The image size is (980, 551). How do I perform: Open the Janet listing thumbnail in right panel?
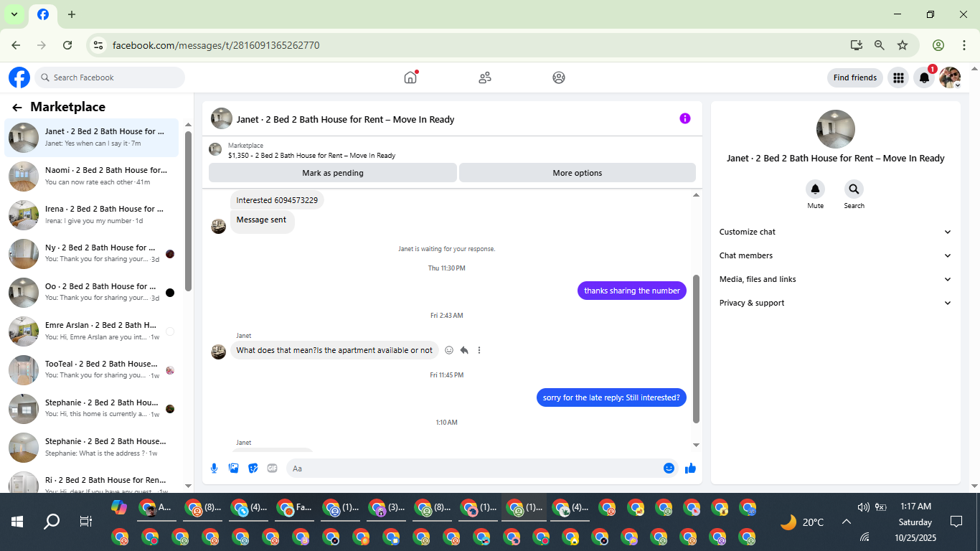pos(836,129)
